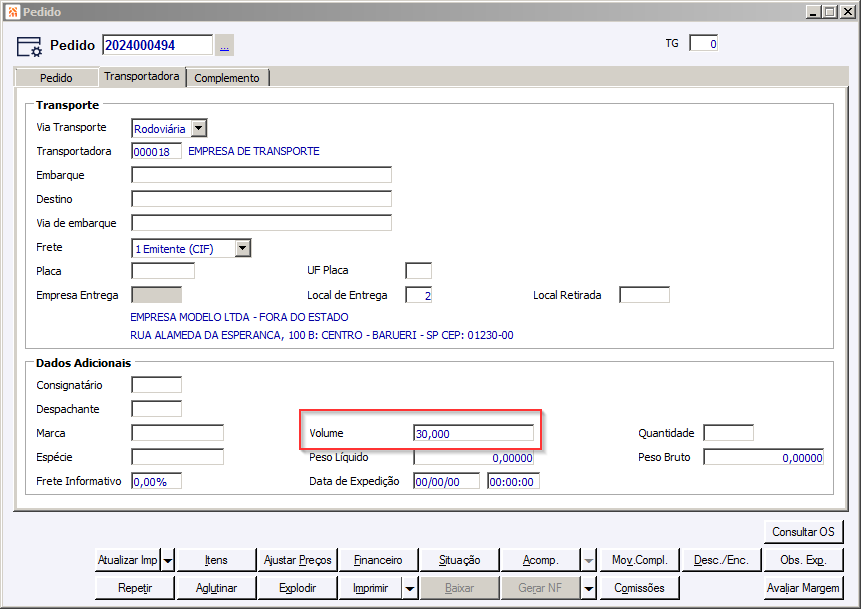Click the Baixar button
861x609 pixels.
pyautogui.click(x=460, y=588)
